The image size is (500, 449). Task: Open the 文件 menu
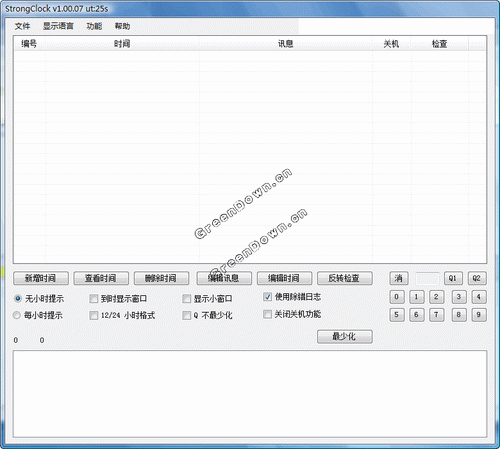click(22, 26)
